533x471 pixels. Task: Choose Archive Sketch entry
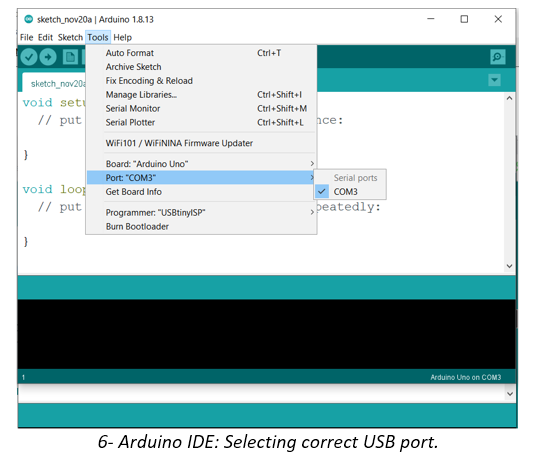click(x=201, y=67)
